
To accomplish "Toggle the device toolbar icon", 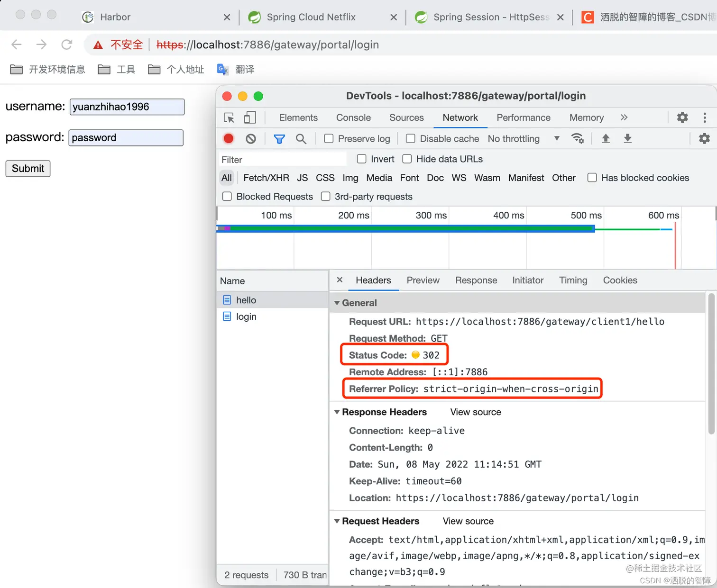I will [250, 118].
